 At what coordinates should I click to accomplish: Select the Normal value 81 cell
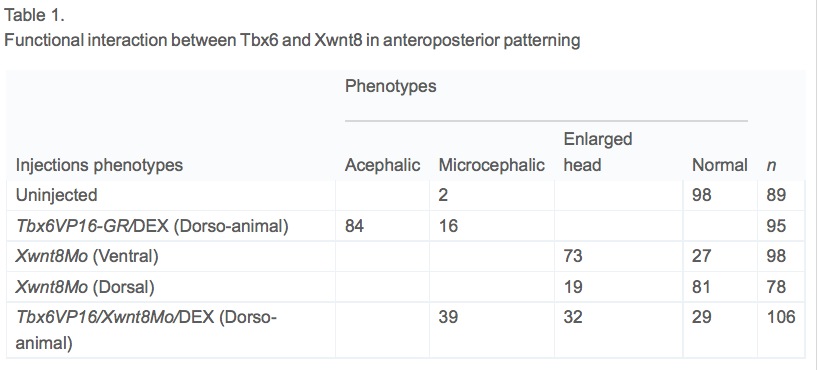pos(701,286)
